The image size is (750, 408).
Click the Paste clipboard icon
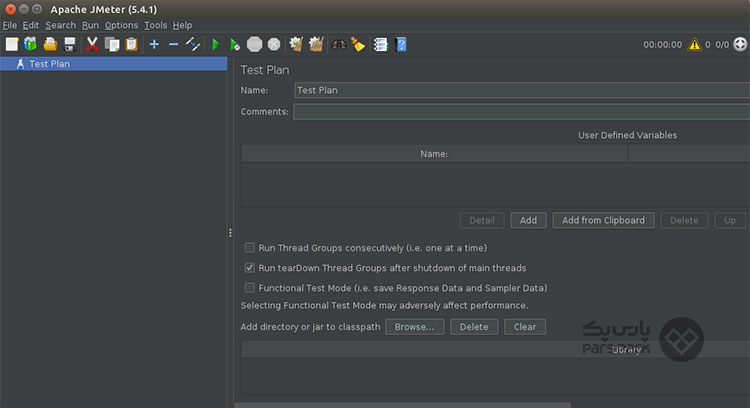click(132, 44)
